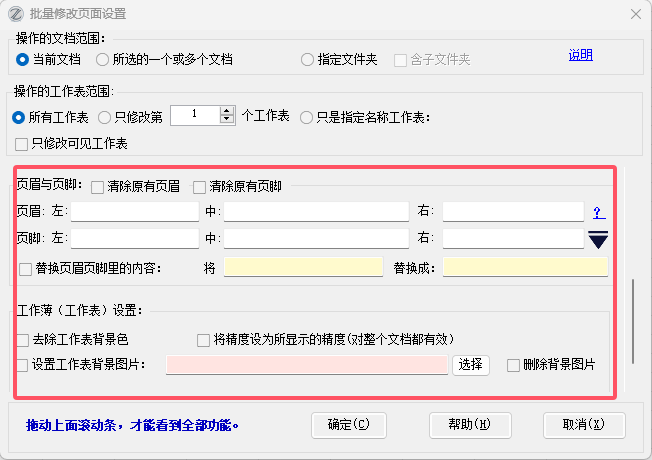This screenshot has width=652, height=460.
Task: Click the dark triangle dropdown beside footer
Action: 598,239
